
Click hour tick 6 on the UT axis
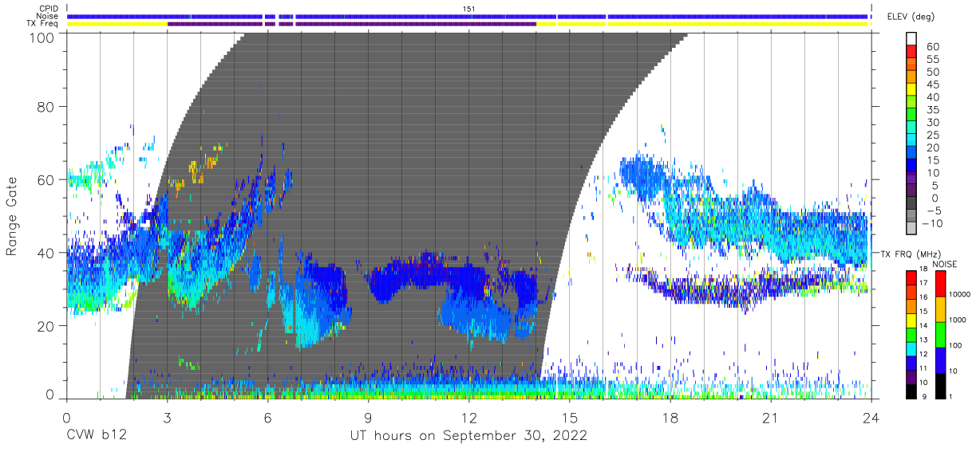click(267, 417)
